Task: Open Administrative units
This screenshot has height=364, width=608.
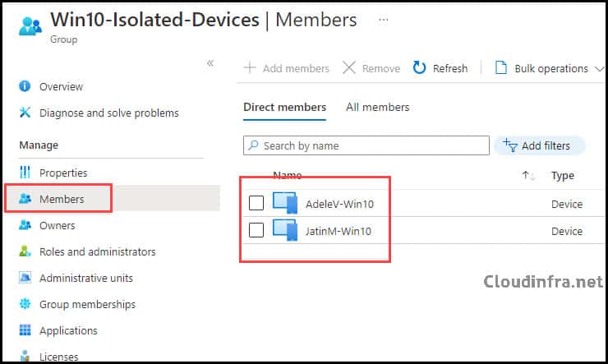Action: point(86,278)
